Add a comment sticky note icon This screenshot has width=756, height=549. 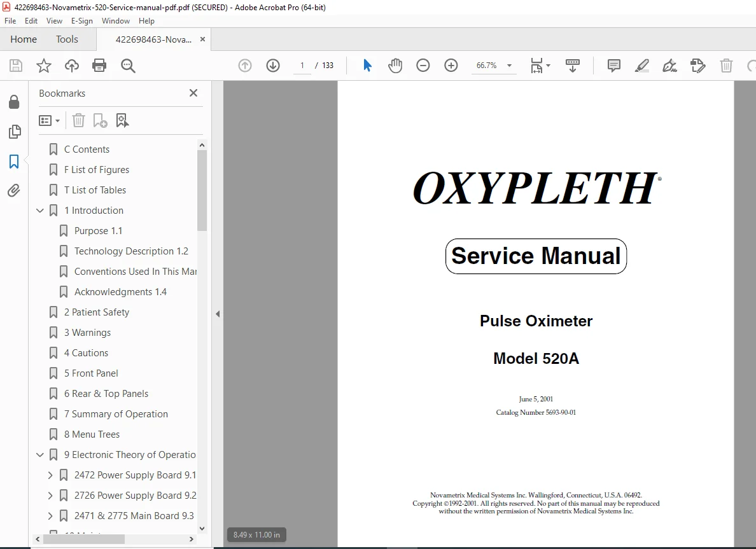coord(613,66)
